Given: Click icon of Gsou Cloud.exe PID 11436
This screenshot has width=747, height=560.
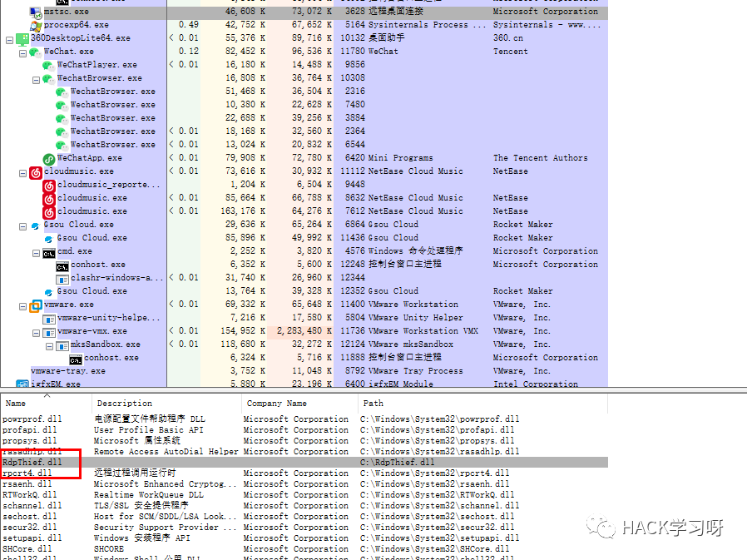Looking at the screenshot, I should 49,239.
